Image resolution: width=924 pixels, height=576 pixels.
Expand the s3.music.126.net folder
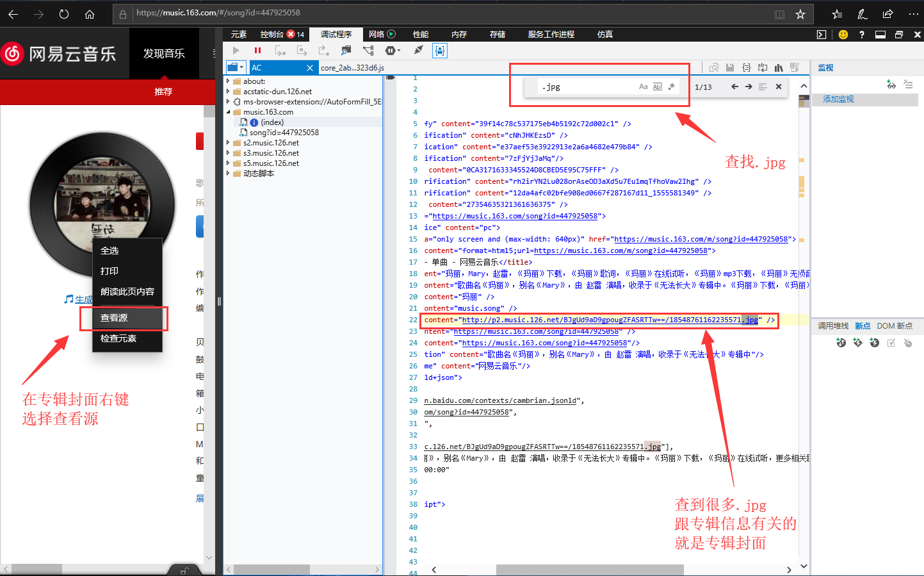228,153
